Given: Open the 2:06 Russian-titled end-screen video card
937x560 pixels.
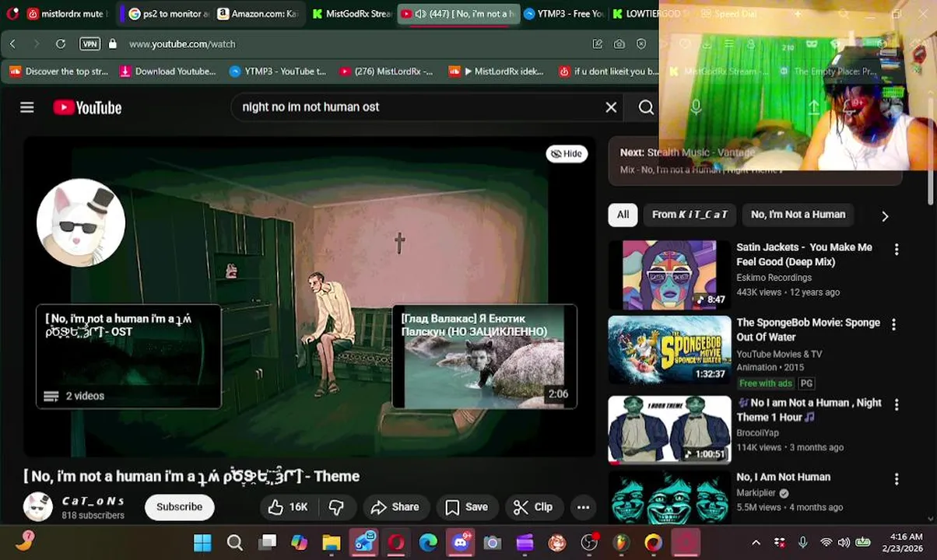Looking at the screenshot, I should coord(484,357).
